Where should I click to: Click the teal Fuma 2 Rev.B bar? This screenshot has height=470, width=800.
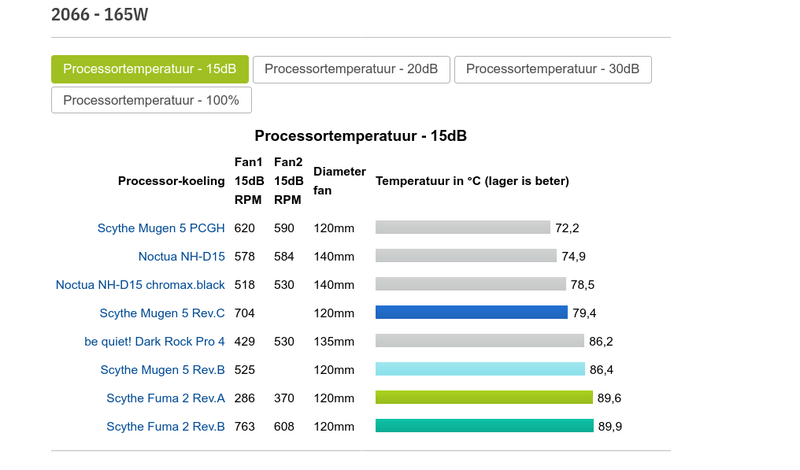(485, 426)
